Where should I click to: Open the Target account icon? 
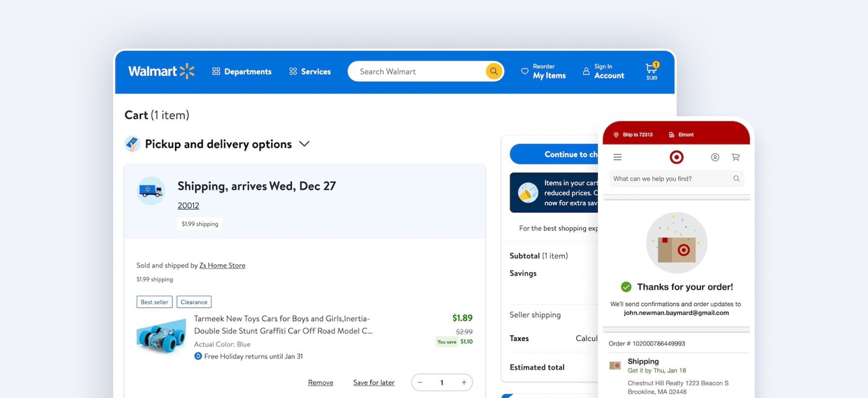pyautogui.click(x=715, y=157)
